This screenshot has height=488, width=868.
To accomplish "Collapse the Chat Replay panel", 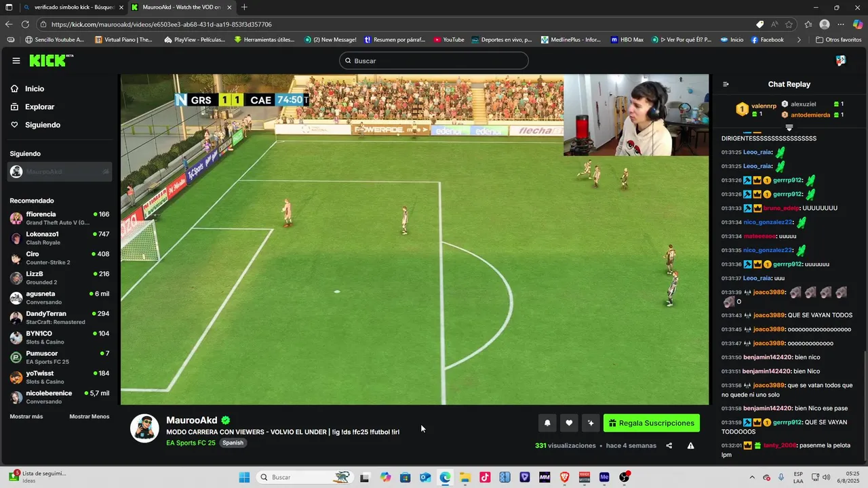I will click(726, 84).
